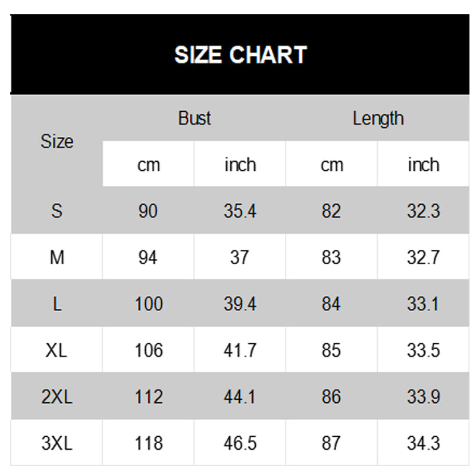Select the 32.7 inch length cell
Image resolution: width=476 pixels, height=476 pixels.
coord(423,257)
